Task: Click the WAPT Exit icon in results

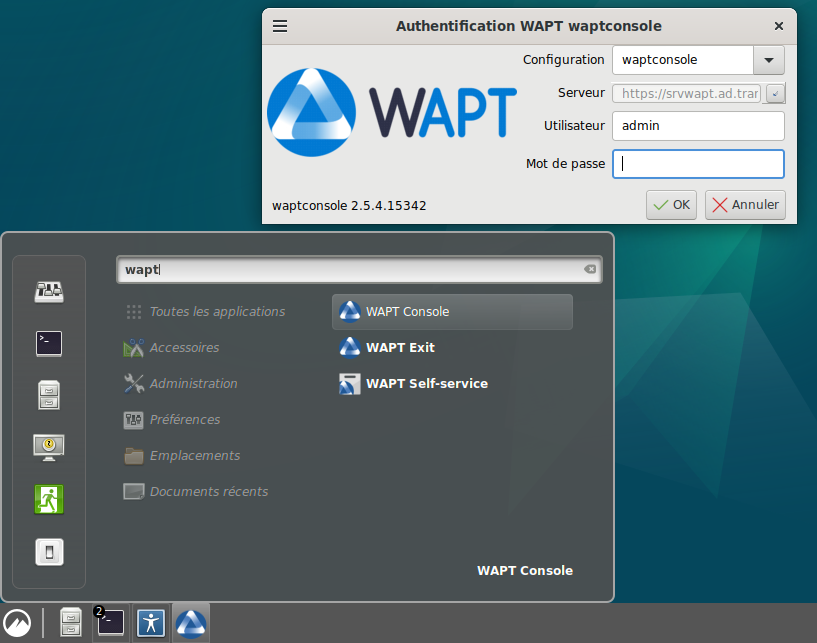Action: pos(350,348)
